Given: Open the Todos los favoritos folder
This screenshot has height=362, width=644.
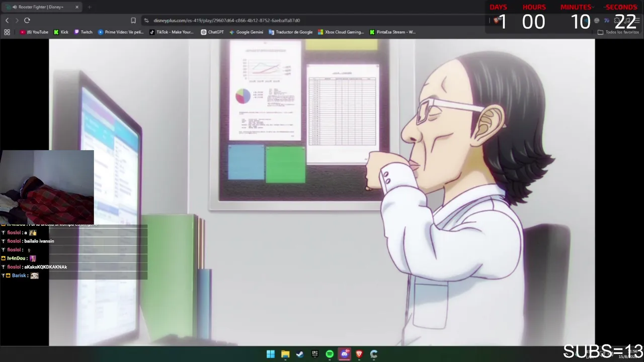Looking at the screenshot, I should [x=618, y=32].
